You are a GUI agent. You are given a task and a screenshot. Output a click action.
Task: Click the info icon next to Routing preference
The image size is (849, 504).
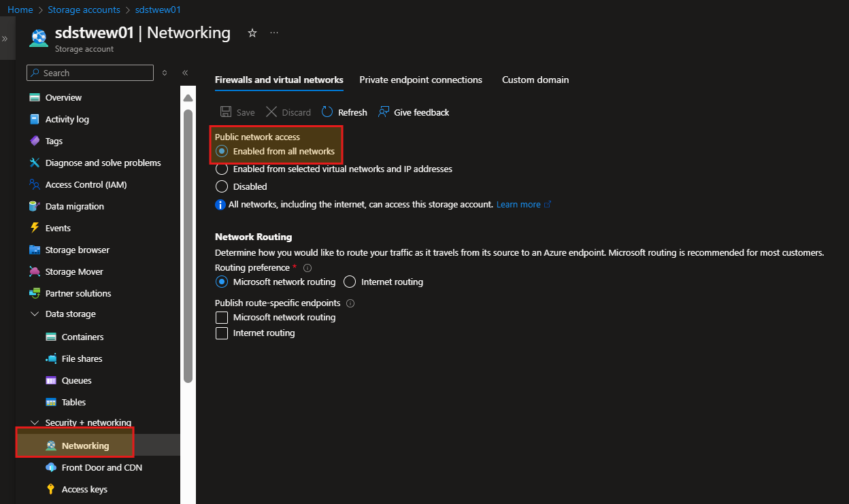pos(307,268)
